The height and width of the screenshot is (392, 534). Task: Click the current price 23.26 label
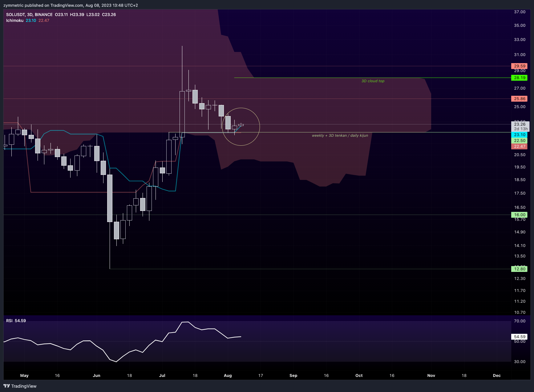point(520,124)
